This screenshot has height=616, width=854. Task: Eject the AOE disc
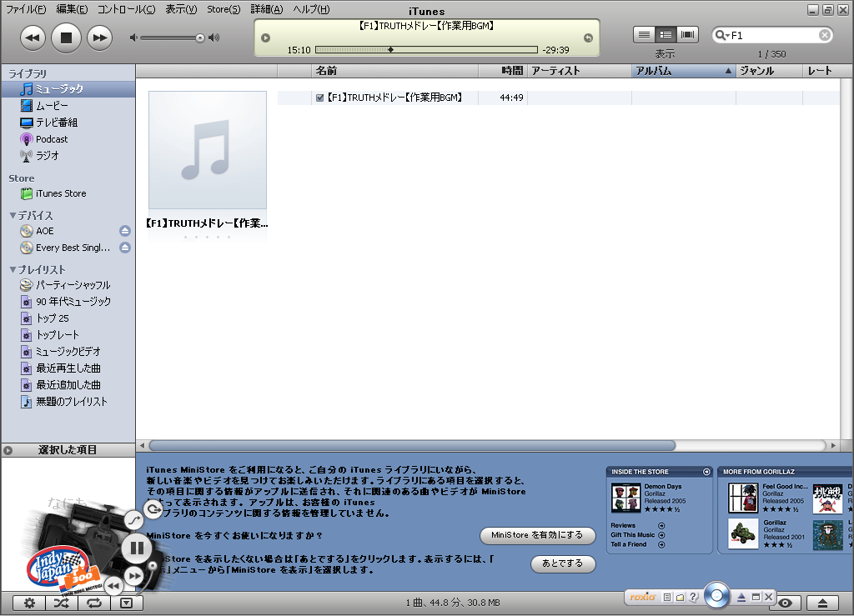(125, 231)
